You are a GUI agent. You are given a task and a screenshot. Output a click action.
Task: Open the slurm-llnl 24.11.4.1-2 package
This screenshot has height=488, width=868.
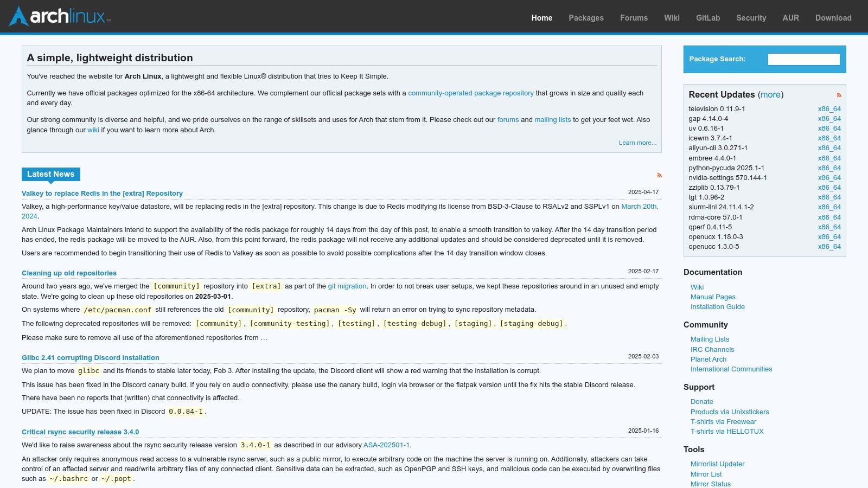(x=721, y=207)
